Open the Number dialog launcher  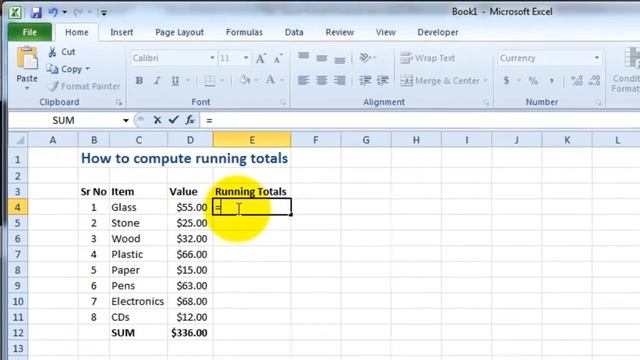pyautogui.click(x=598, y=102)
